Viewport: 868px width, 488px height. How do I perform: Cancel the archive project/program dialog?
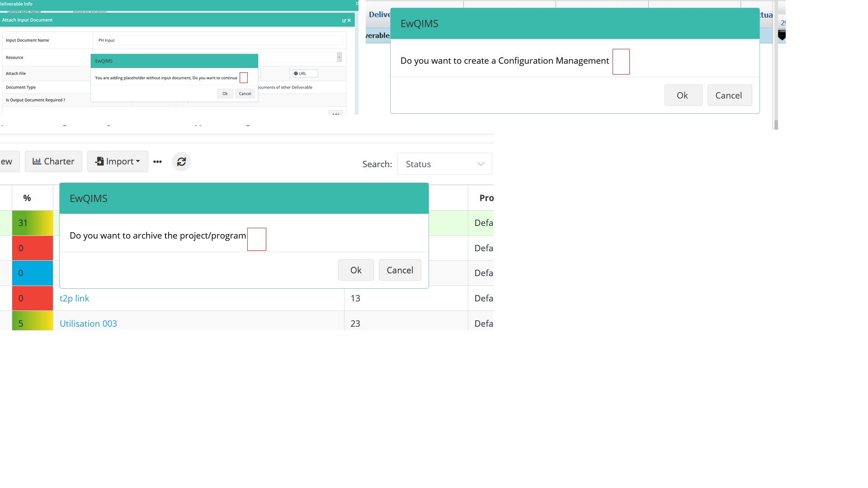click(400, 270)
